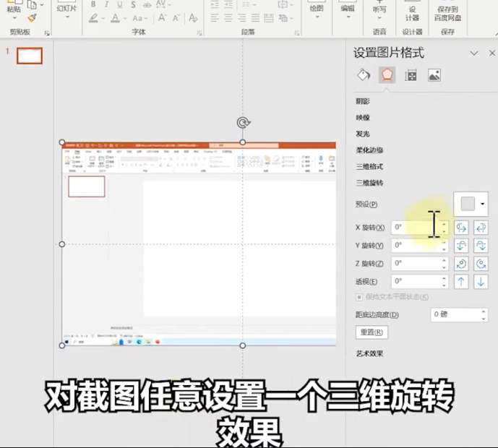Screen dimensions: 498x448
Task: Open the 段落 paragraph dialog launcher
Action: point(297,33)
